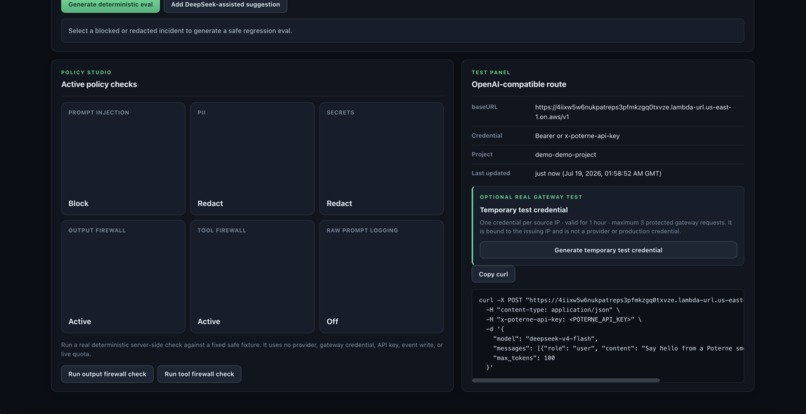This screenshot has width=806, height=414.
Task: Open the Secrets Redact policy card
Action: point(381,158)
